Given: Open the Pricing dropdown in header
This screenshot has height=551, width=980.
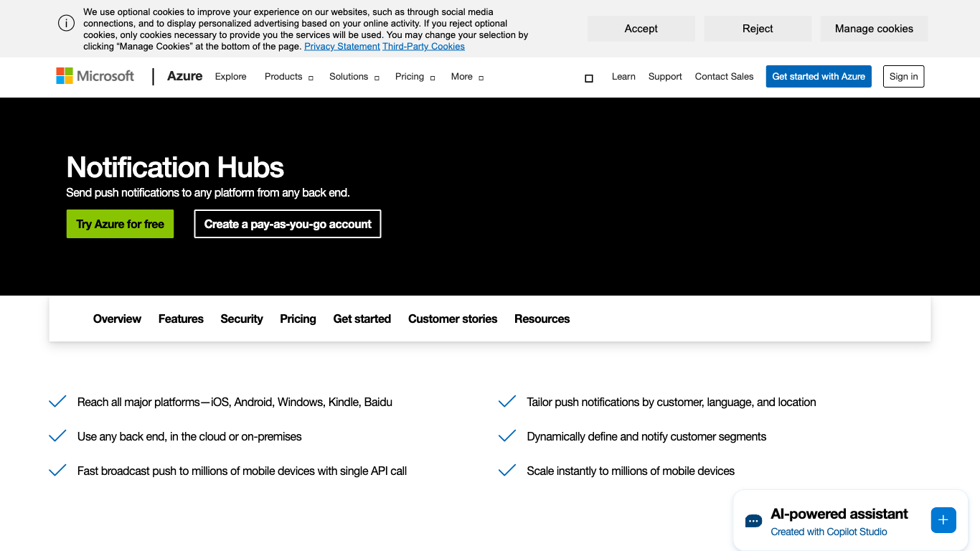Looking at the screenshot, I should coord(415,77).
